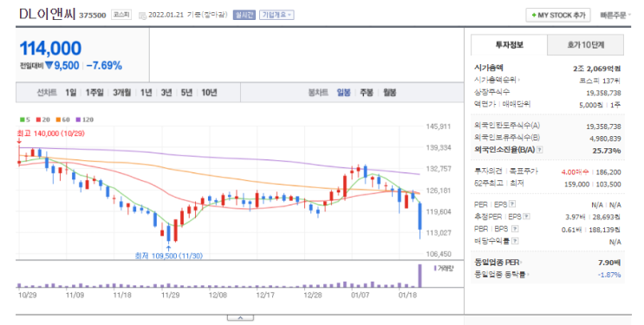Click the tall last volume bar
The height and width of the screenshot is (325, 644).
pyautogui.click(x=420, y=276)
